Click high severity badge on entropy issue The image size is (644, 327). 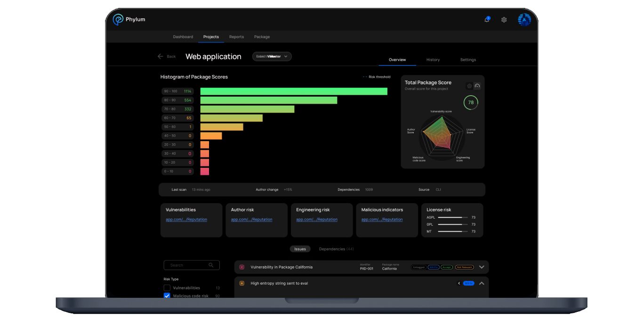pyautogui.click(x=242, y=283)
